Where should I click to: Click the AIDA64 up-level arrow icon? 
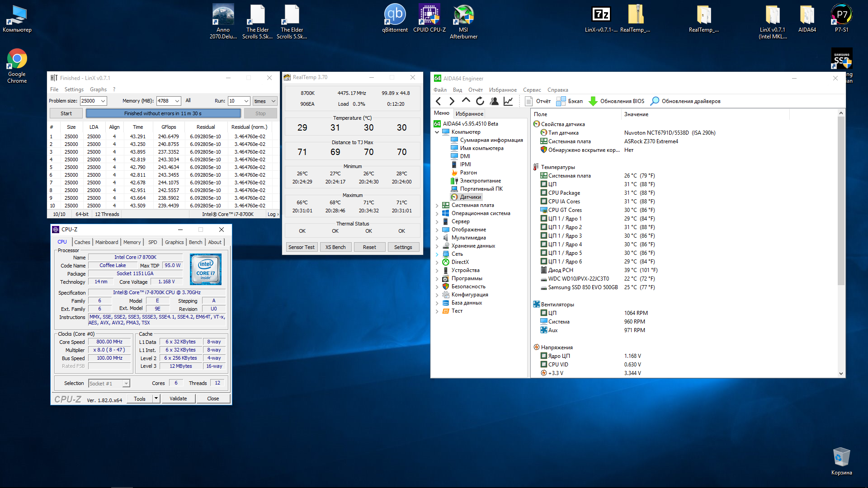coord(466,101)
